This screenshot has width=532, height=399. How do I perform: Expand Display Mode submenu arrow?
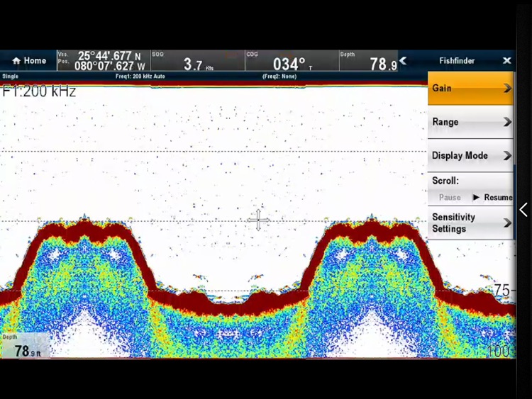[507, 156]
